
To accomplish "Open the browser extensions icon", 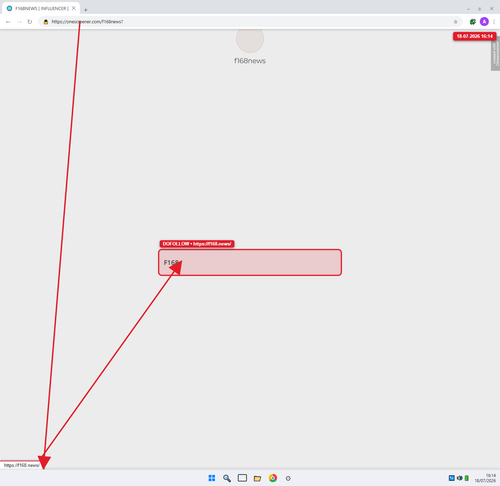I will (x=473, y=22).
